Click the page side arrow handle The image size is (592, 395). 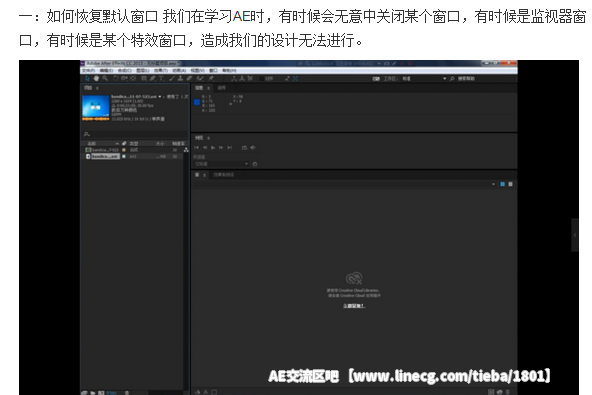[x=575, y=235]
